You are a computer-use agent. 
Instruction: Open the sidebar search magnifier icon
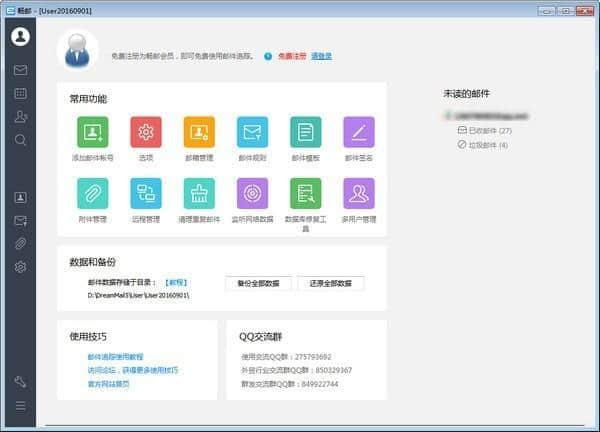[x=21, y=140]
